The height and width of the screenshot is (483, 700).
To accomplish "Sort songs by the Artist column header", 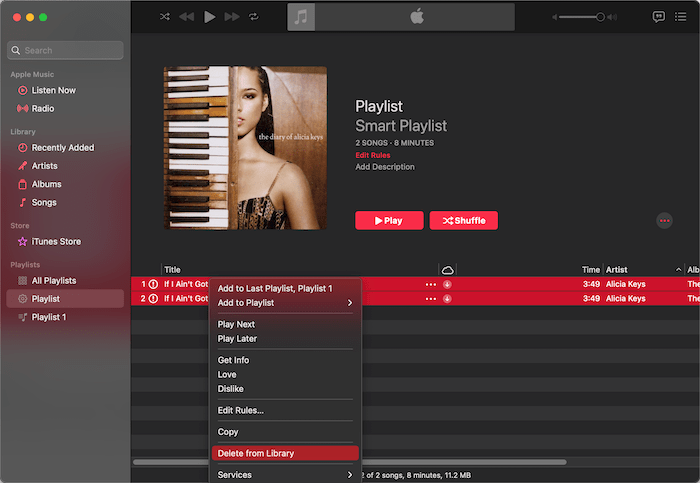I will point(640,269).
